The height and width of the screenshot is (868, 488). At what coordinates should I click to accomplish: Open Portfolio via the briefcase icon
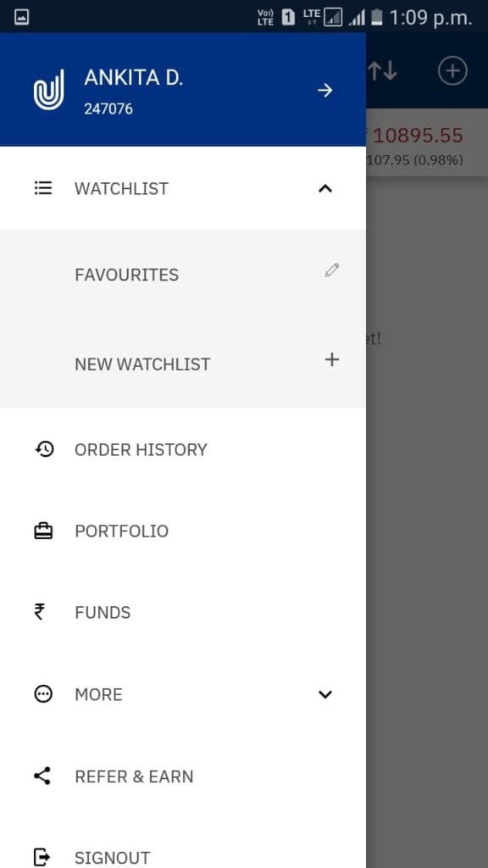click(43, 531)
